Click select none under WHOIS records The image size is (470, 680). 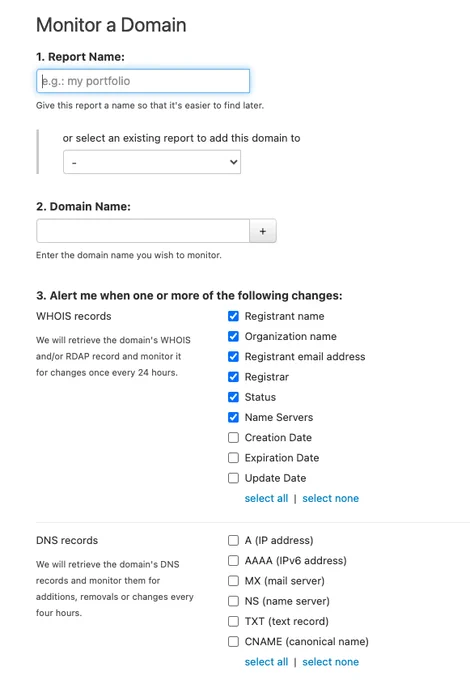click(x=330, y=498)
